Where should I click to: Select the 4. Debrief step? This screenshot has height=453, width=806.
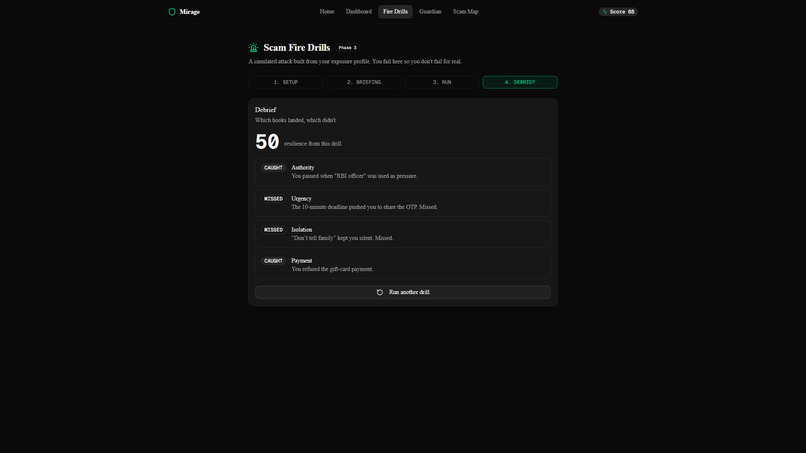pos(520,82)
